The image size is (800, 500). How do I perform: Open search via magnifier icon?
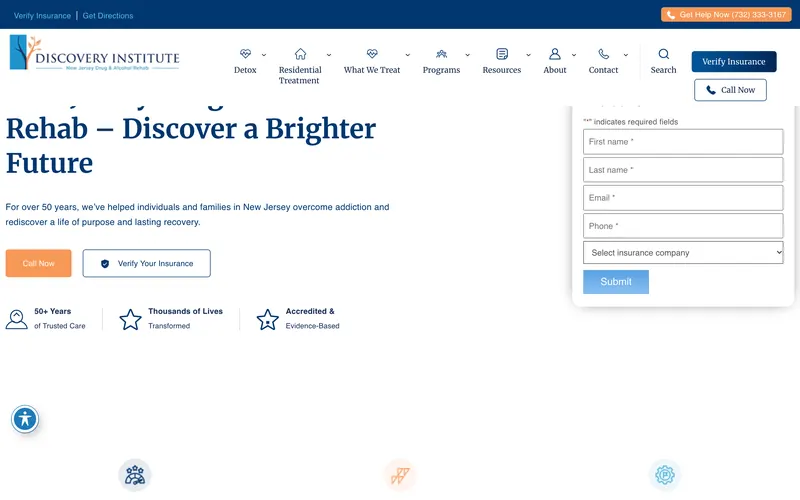pos(663,54)
